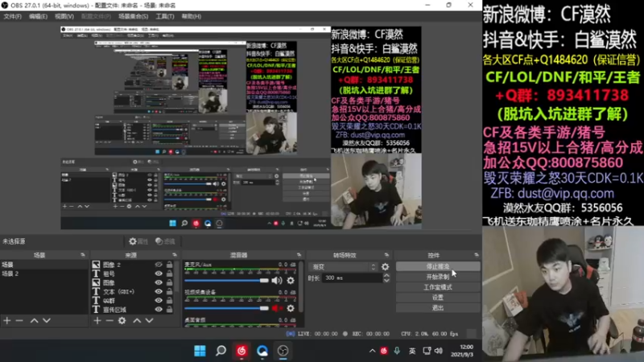This screenshot has width=644, height=362.
Task: Open the 渐变 transition dropdown
Action: point(343,267)
